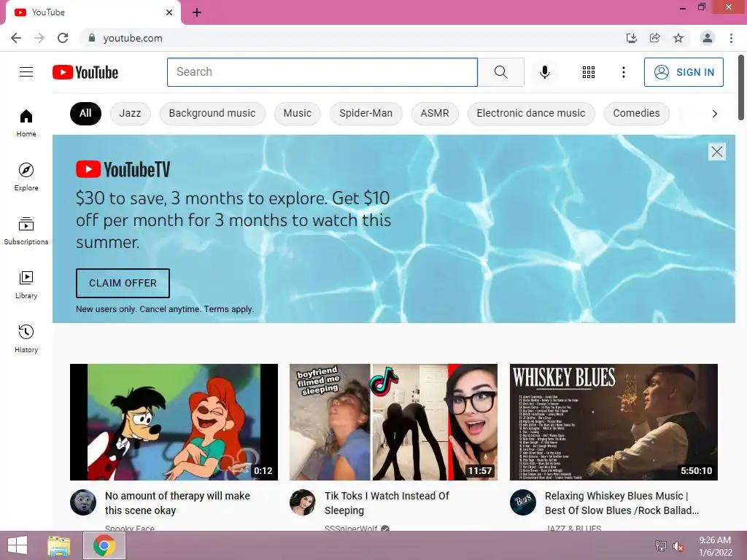Dismiss the YouTube TV banner
Image resolution: width=747 pixels, height=560 pixels.
coord(716,152)
